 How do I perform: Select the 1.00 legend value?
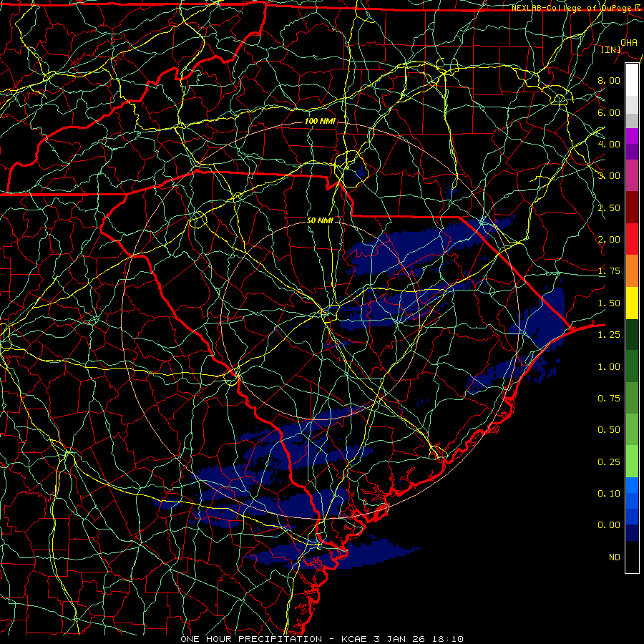pyautogui.click(x=609, y=367)
